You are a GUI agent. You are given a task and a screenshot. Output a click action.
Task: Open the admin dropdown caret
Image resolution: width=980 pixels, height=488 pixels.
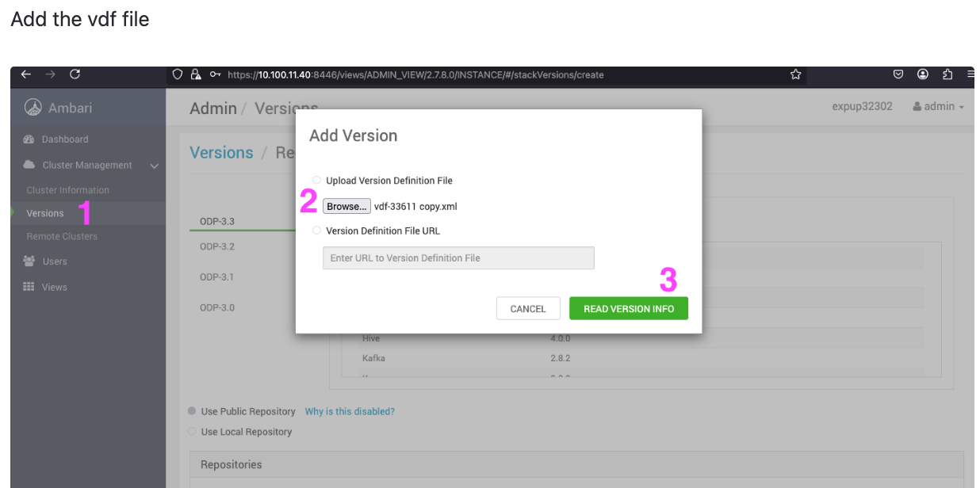click(962, 107)
